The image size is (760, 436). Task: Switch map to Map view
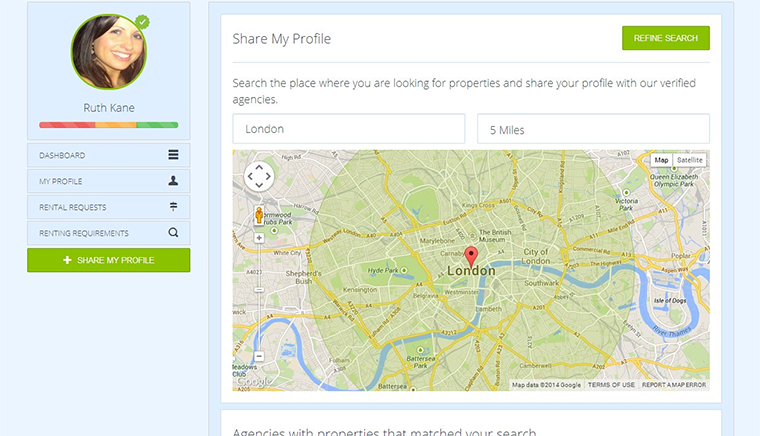tap(662, 160)
